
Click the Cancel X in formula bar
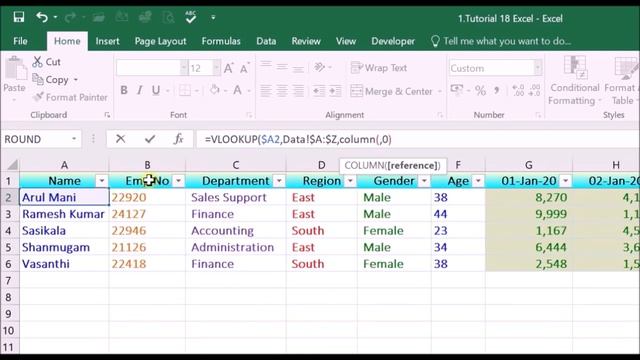120,139
